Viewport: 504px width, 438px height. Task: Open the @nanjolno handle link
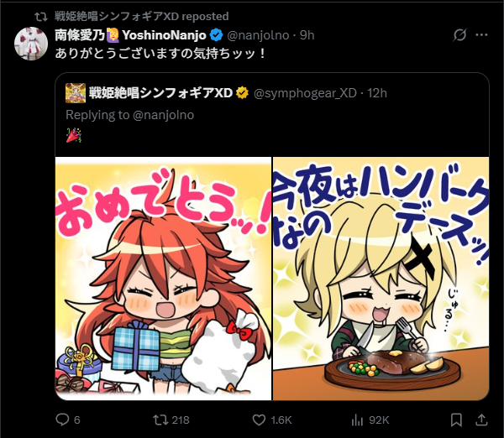click(258, 35)
